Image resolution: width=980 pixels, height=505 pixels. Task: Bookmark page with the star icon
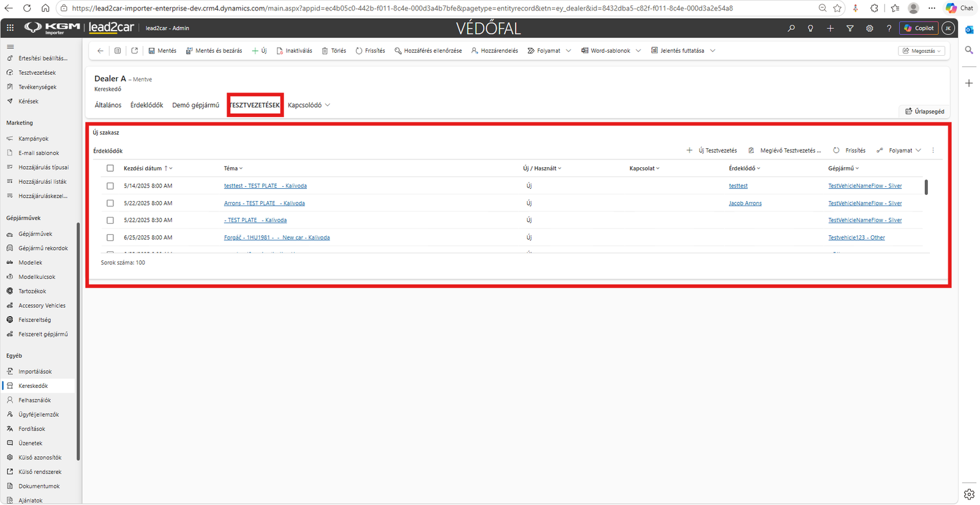click(837, 9)
